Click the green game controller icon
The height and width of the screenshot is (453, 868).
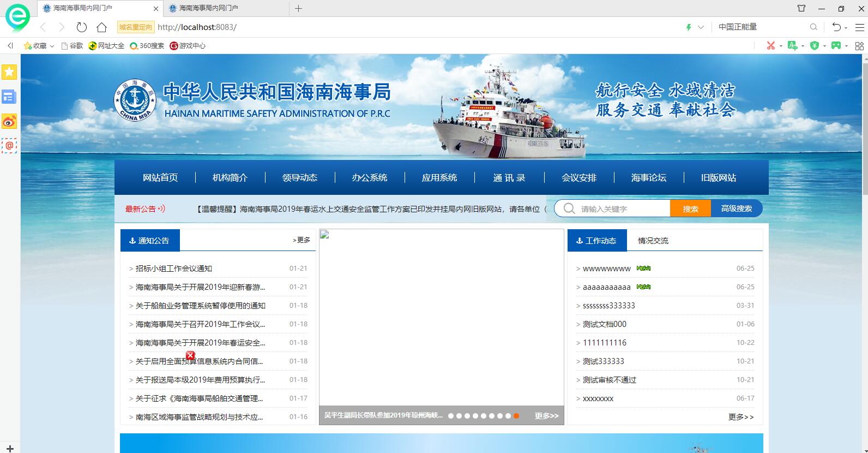tap(836, 45)
